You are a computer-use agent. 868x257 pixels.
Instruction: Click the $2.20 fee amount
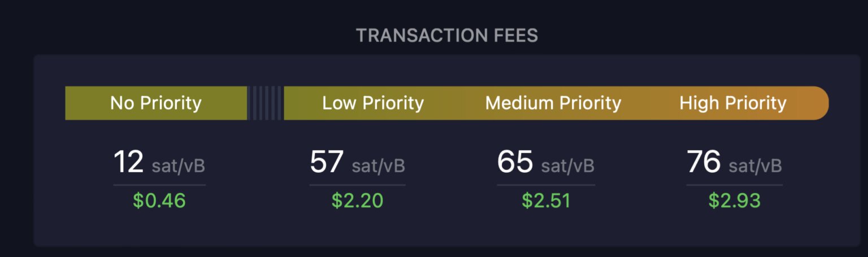357,201
